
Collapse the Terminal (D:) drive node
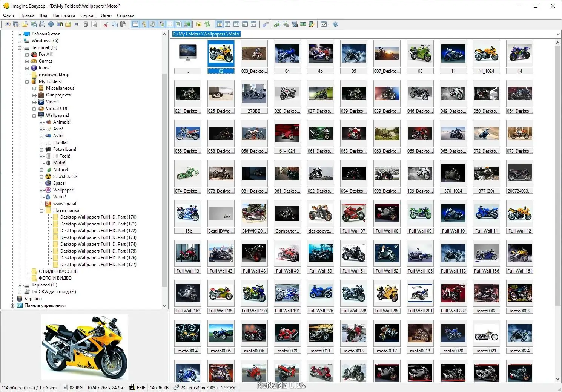pyautogui.click(x=20, y=47)
